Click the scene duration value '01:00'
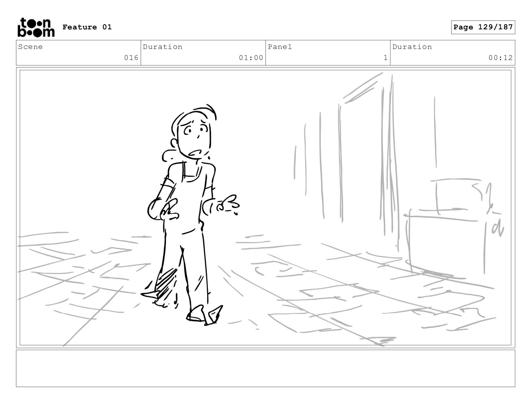This screenshot has width=532, height=411. [251, 58]
